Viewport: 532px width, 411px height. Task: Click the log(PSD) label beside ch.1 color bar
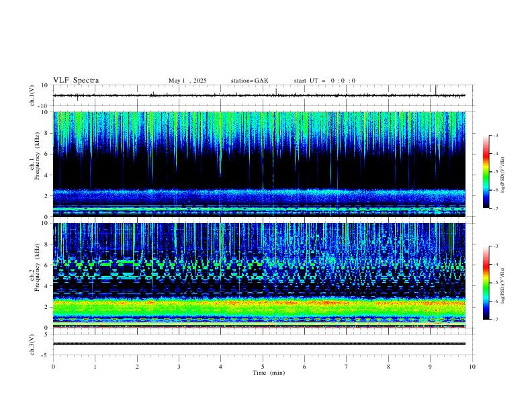pyautogui.click(x=502, y=175)
